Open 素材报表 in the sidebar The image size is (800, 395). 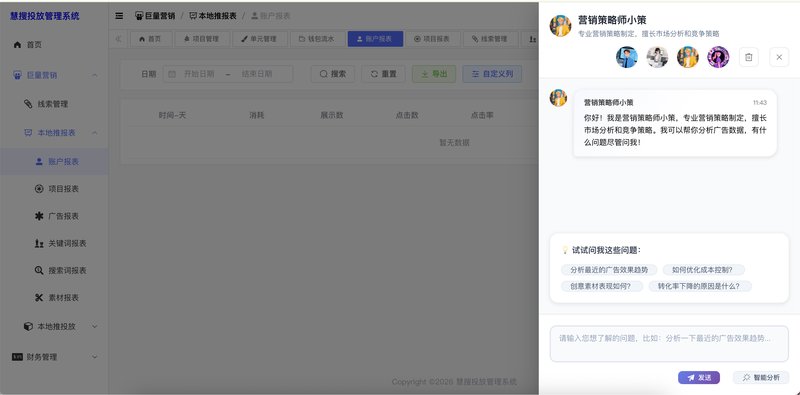point(57,298)
